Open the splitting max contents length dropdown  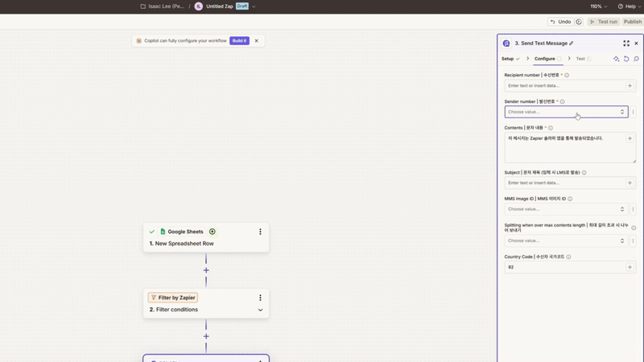[565, 241]
